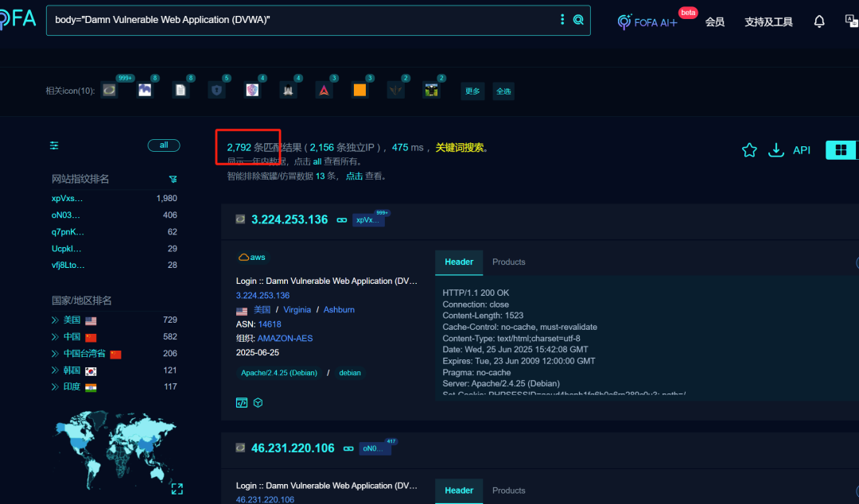The width and height of the screenshot is (859, 504).
Task: Click the 全选 select-all button
Action: 503,91
